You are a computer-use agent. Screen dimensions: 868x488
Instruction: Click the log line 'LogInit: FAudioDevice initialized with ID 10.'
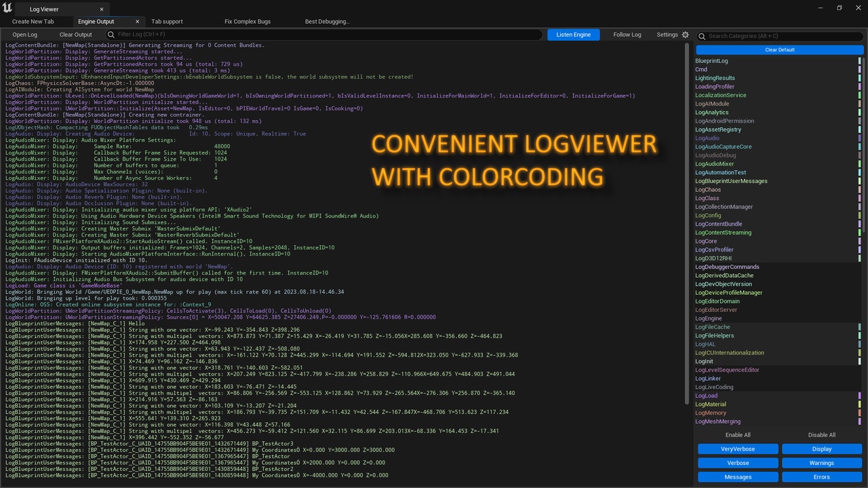pyautogui.click(x=76, y=260)
